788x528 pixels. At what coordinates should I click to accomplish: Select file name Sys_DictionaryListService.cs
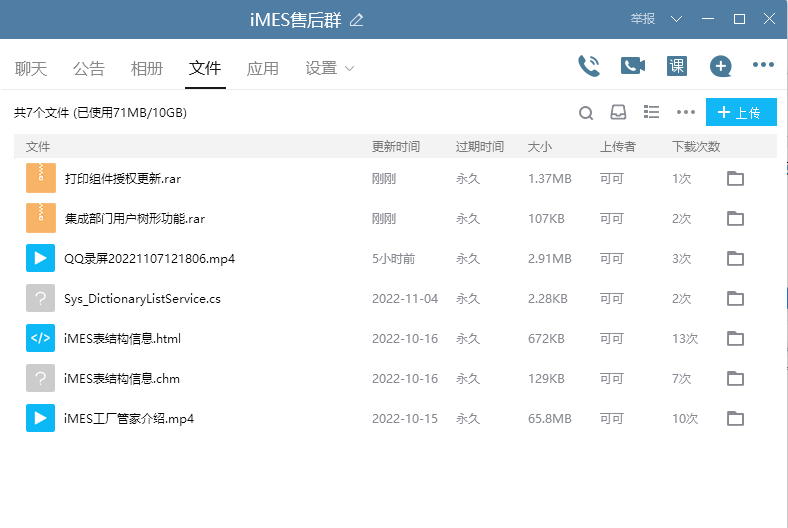tap(142, 299)
